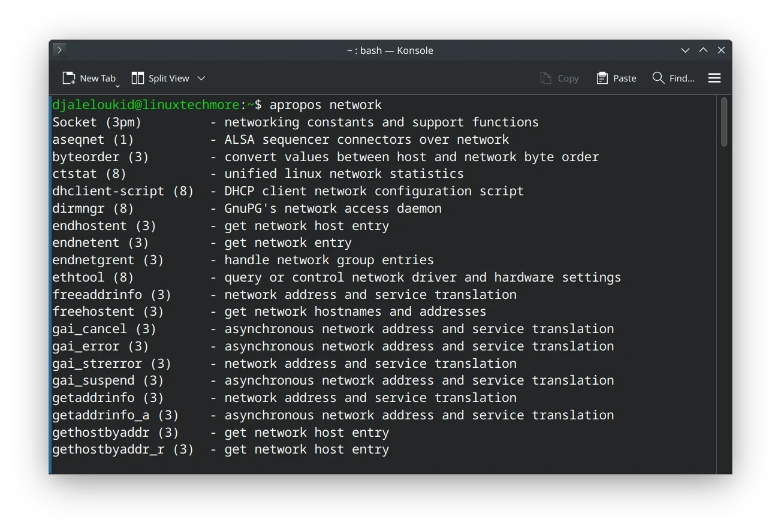Click the Copy toolbar icon

click(545, 78)
